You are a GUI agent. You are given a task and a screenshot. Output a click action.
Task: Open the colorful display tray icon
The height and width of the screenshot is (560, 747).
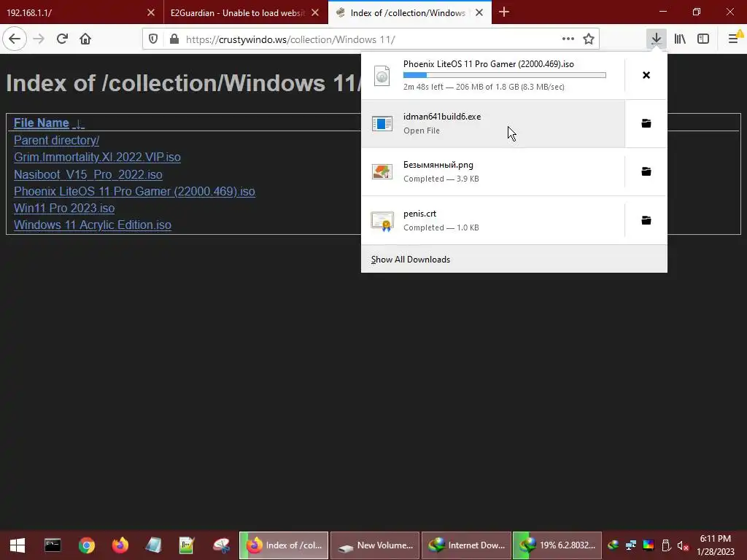point(649,545)
